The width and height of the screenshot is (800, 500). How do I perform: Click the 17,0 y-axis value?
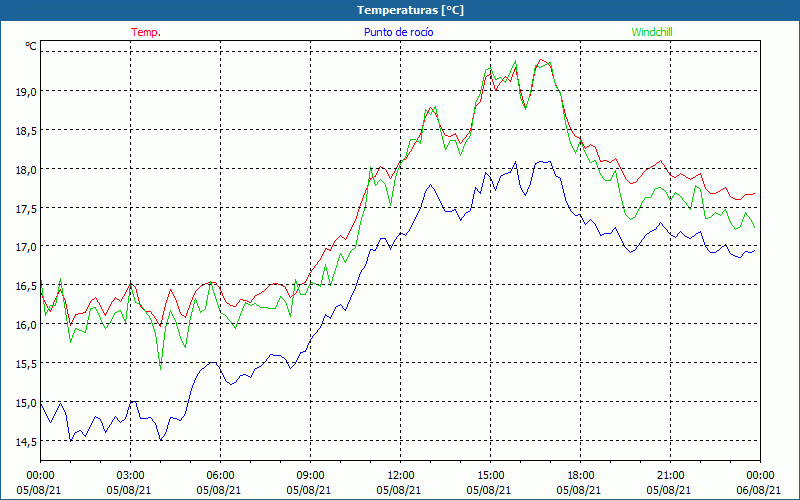(x=26, y=247)
